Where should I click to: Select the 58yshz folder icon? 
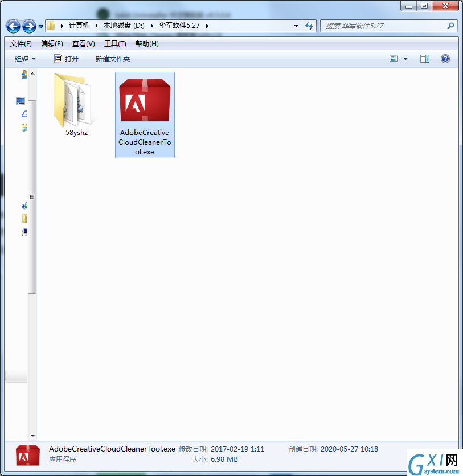pos(73,100)
